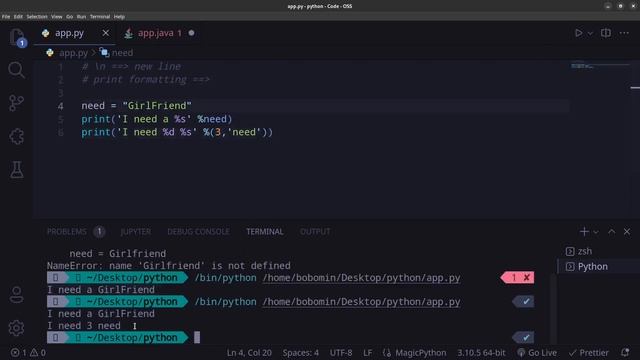Screen dimensions: 640x360
Task: Open the Help menu
Action: [x=119, y=17]
